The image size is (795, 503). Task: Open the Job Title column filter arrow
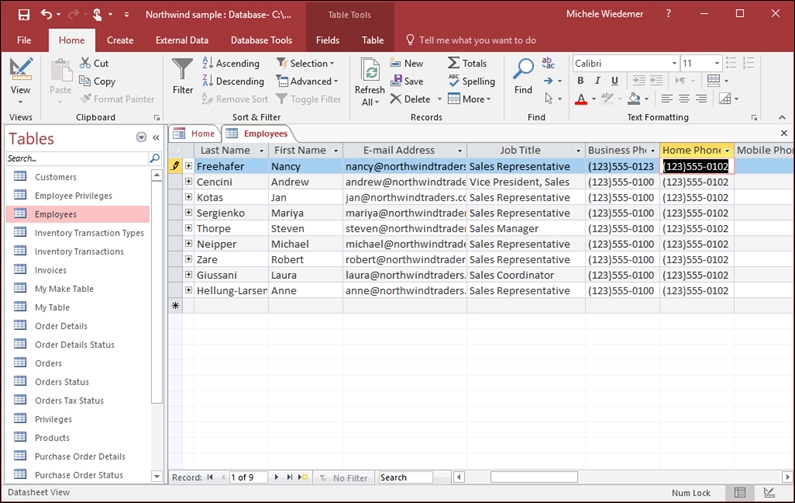pyautogui.click(x=578, y=151)
